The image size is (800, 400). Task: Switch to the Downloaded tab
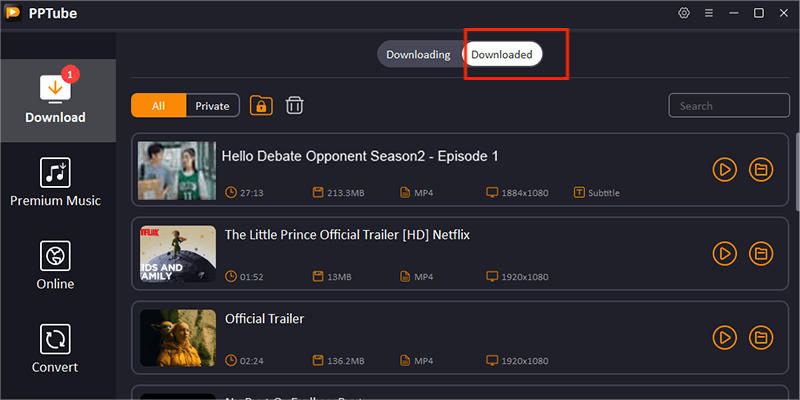[x=502, y=54]
